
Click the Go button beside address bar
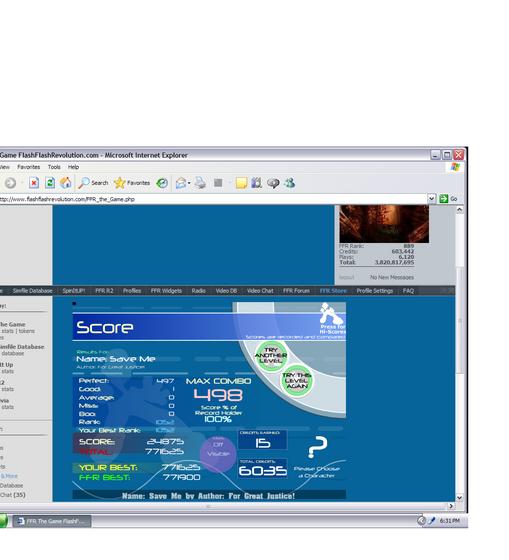(x=448, y=199)
